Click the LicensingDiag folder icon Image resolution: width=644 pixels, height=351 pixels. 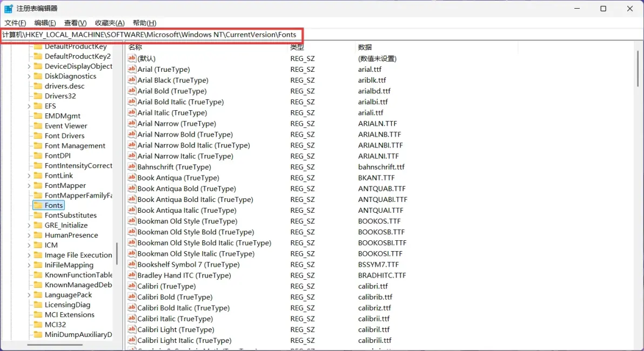click(x=38, y=305)
